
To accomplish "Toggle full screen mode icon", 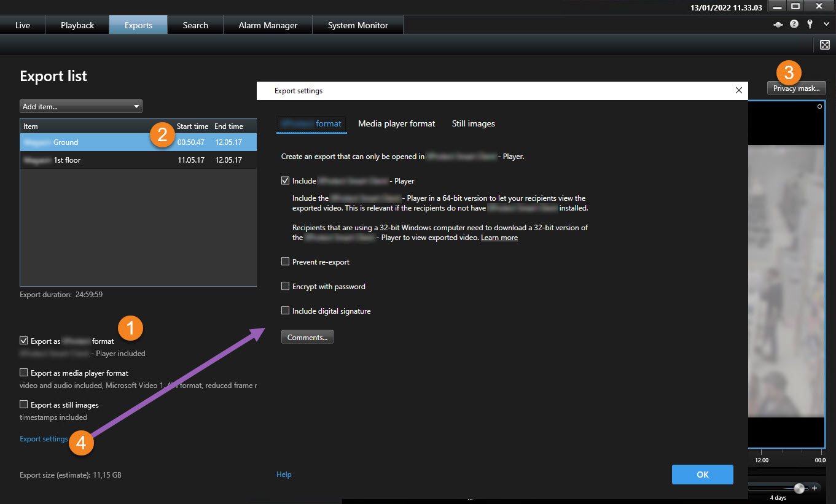I will pyautogui.click(x=825, y=44).
